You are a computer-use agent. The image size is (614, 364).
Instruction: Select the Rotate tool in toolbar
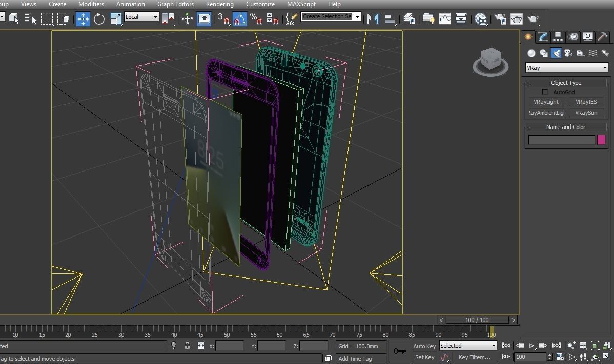pos(99,19)
